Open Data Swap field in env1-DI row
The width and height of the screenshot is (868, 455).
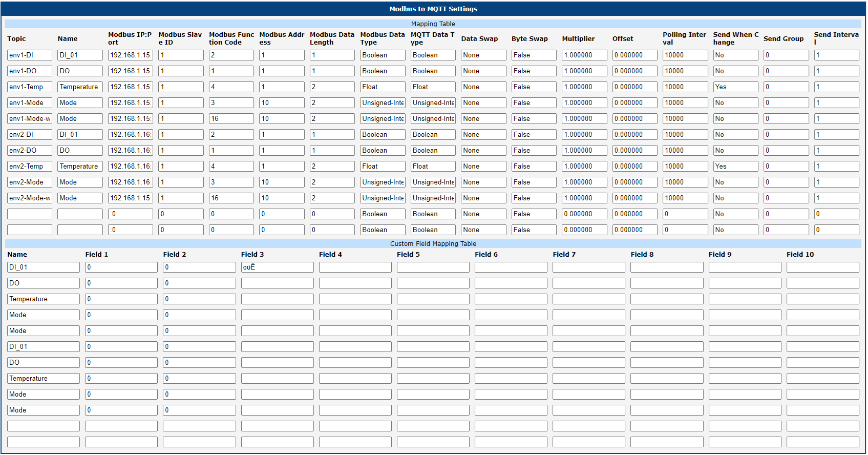483,55
